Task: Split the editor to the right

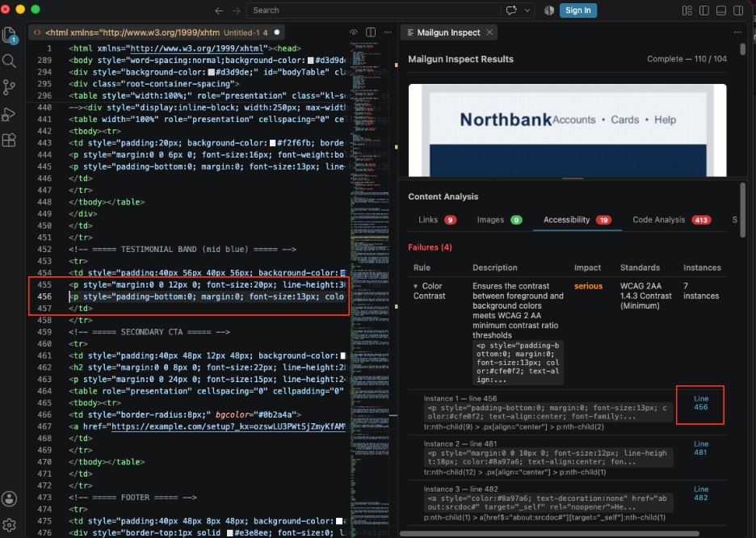Action: (x=371, y=32)
